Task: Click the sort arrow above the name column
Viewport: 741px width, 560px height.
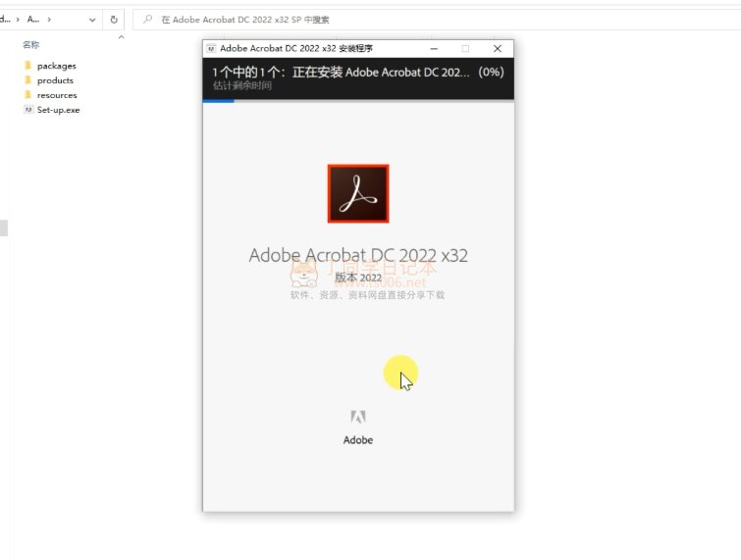Action: click(121, 37)
